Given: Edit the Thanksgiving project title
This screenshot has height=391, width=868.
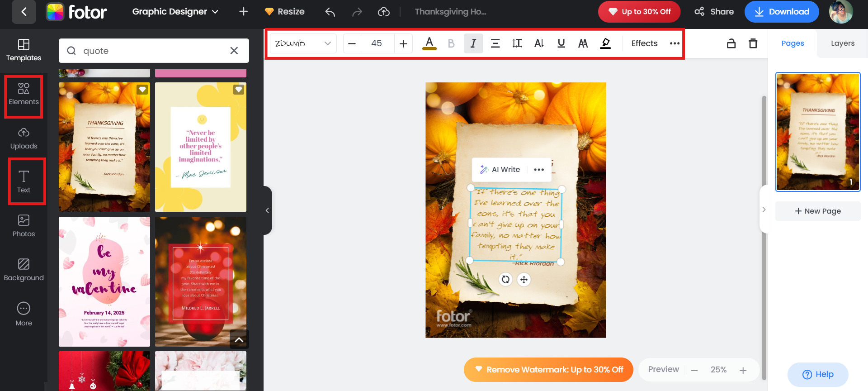Looking at the screenshot, I should 451,12.
